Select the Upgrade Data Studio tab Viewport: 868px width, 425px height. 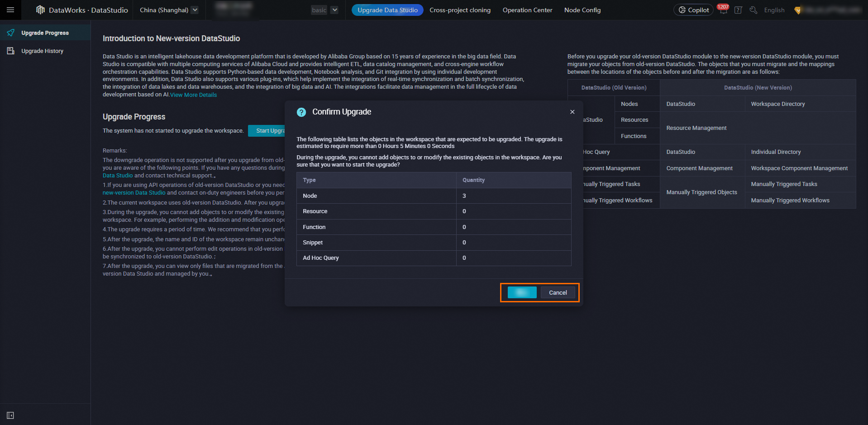(x=387, y=10)
